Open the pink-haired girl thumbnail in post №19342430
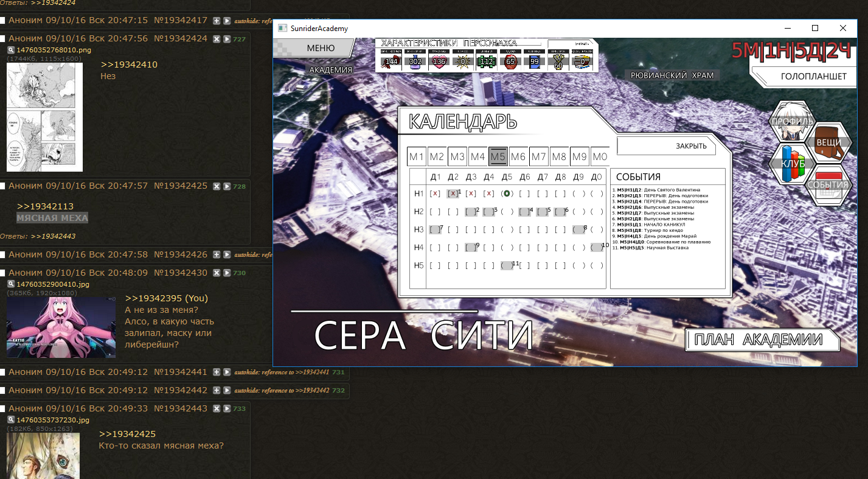This screenshot has height=479, width=868. pos(61,327)
